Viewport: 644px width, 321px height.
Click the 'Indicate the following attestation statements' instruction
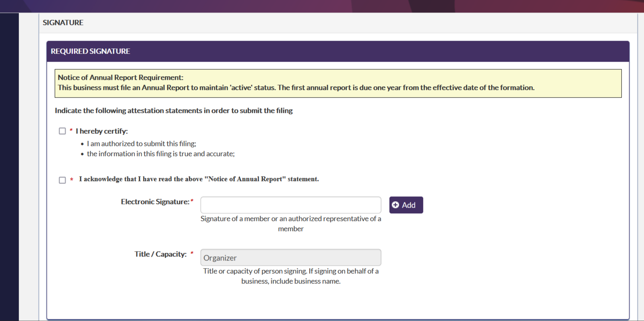[174, 110]
